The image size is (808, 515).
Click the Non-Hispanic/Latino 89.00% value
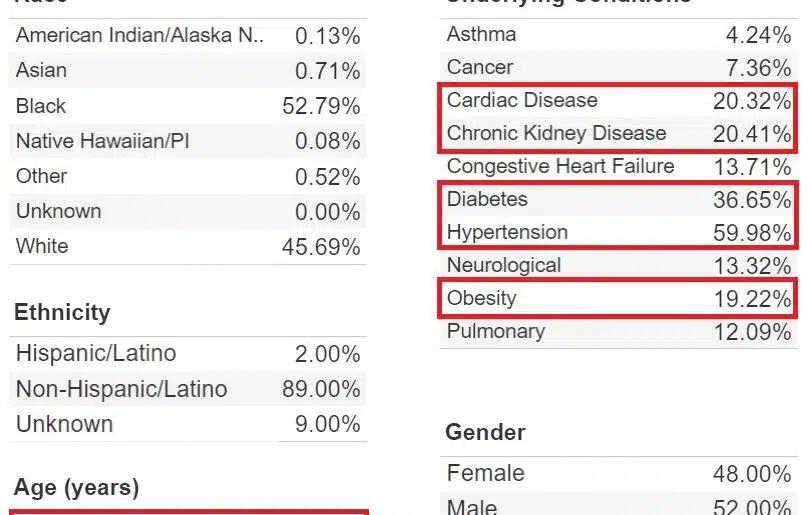pos(321,389)
